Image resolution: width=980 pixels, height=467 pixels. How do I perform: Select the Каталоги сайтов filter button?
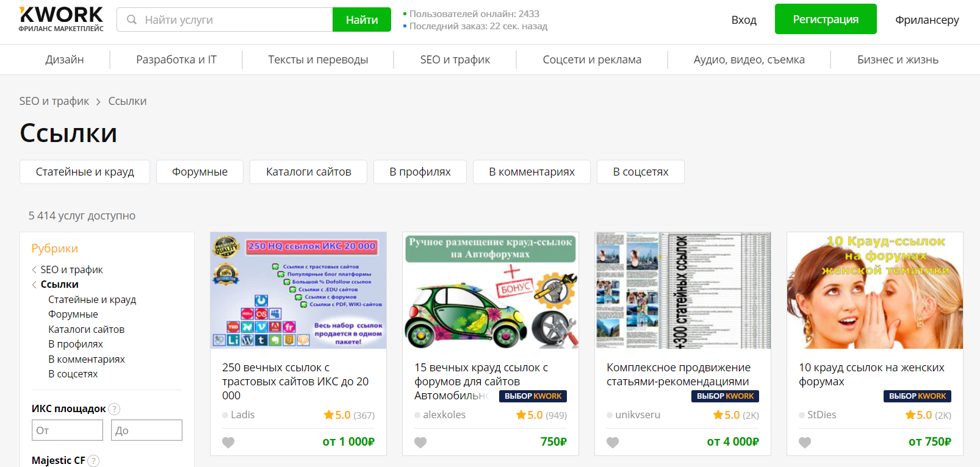[309, 172]
